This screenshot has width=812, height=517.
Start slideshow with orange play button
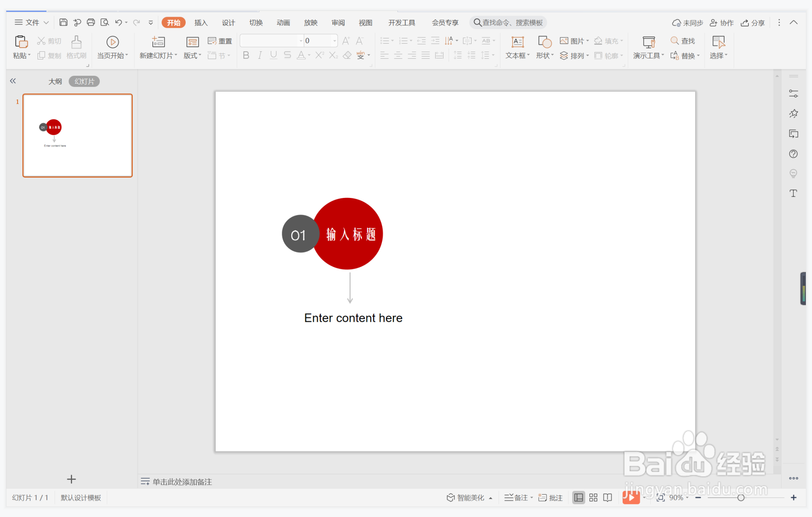tap(630, 497)
